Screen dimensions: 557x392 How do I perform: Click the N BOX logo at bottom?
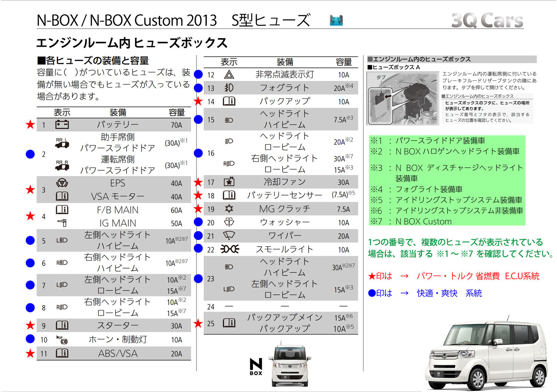pyautogui.click(x=256, y=367)
